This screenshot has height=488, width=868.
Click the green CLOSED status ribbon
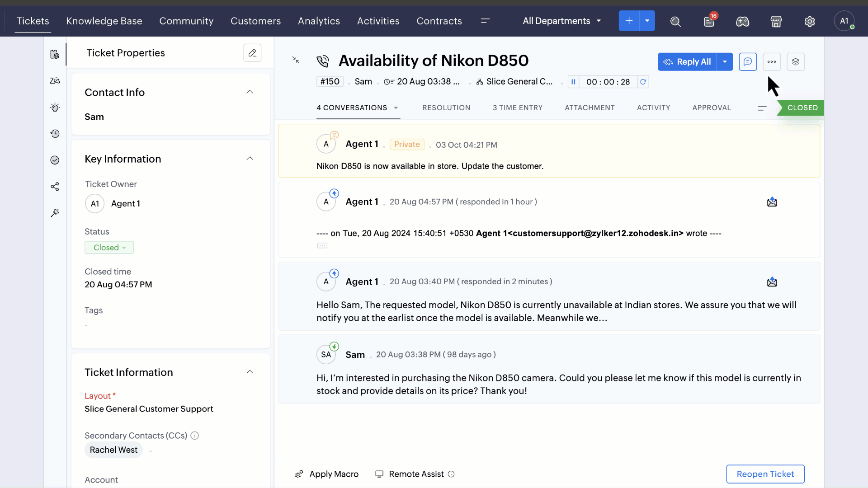click(801, 108)
